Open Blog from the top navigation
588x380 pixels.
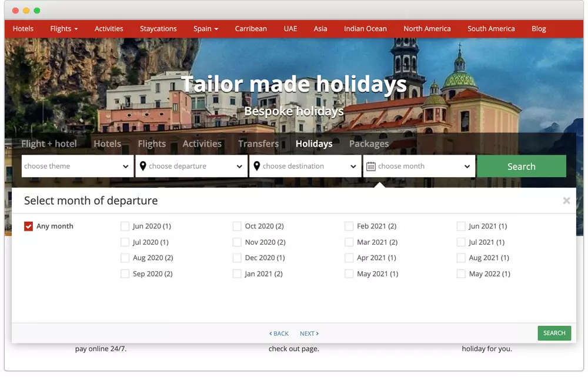coord(539,28)
